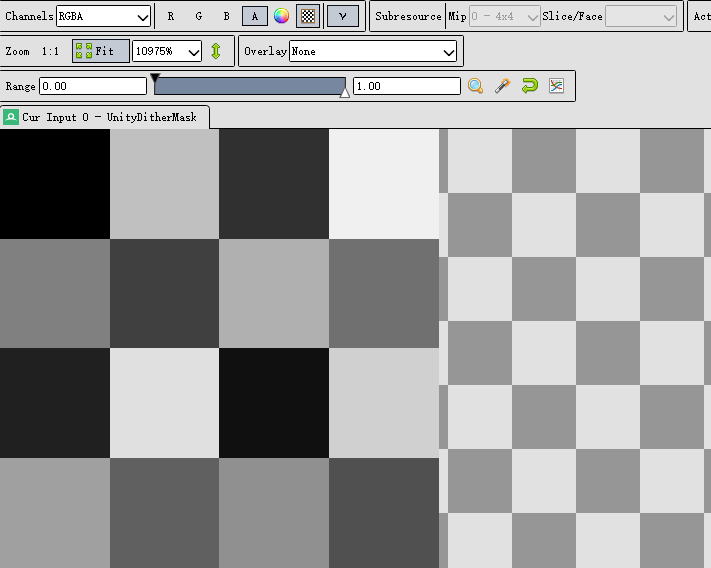Click the white point range slider handle
711x568 pixels.
pos(345,93)
